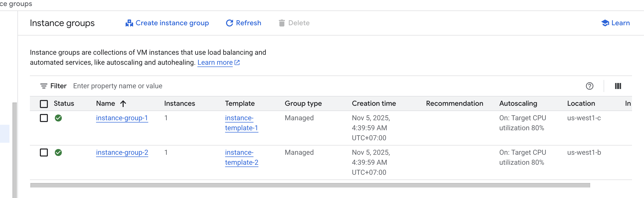Click the Create instance group icon

coord(129,23)
